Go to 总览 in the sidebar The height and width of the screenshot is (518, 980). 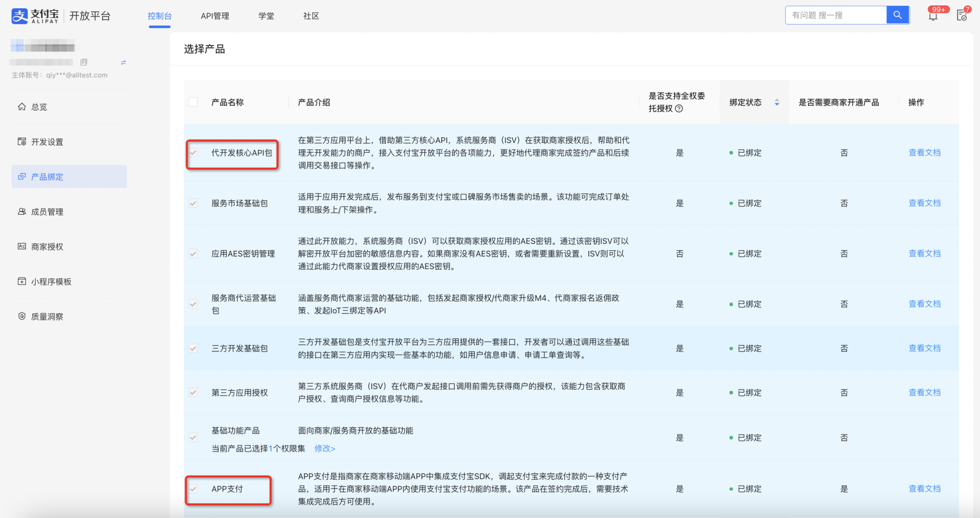(69, 107)
